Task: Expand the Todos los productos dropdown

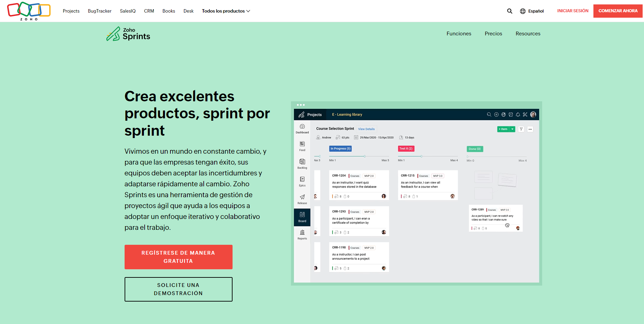Action: coord(226,11)
